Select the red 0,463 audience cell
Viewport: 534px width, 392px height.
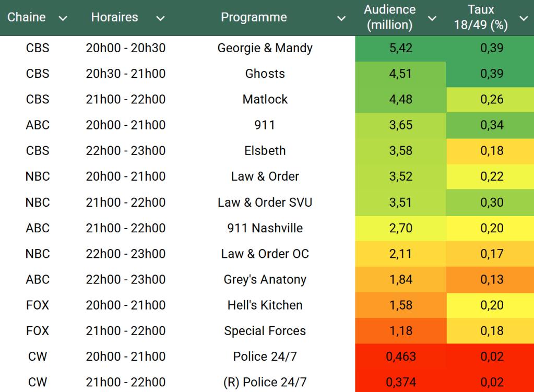pos(400,357)
